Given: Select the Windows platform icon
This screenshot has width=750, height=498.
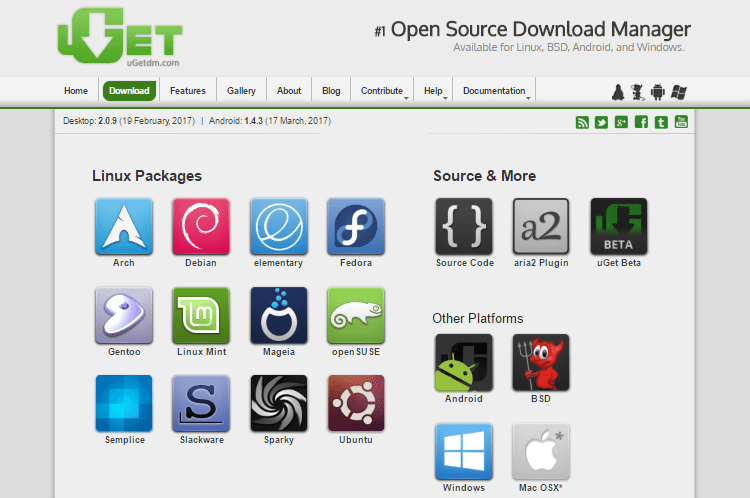Looking at the screenshot, I should click(x=464, y=451).
